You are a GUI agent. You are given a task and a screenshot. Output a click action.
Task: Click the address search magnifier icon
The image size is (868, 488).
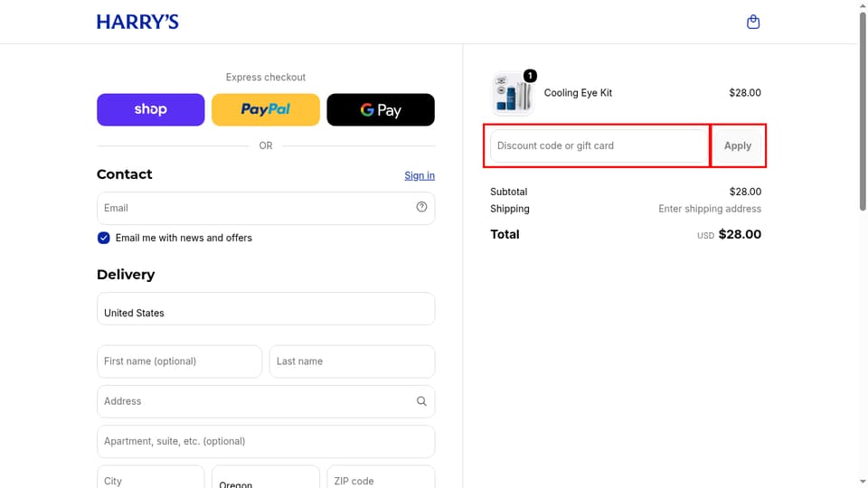coord(421,401)
